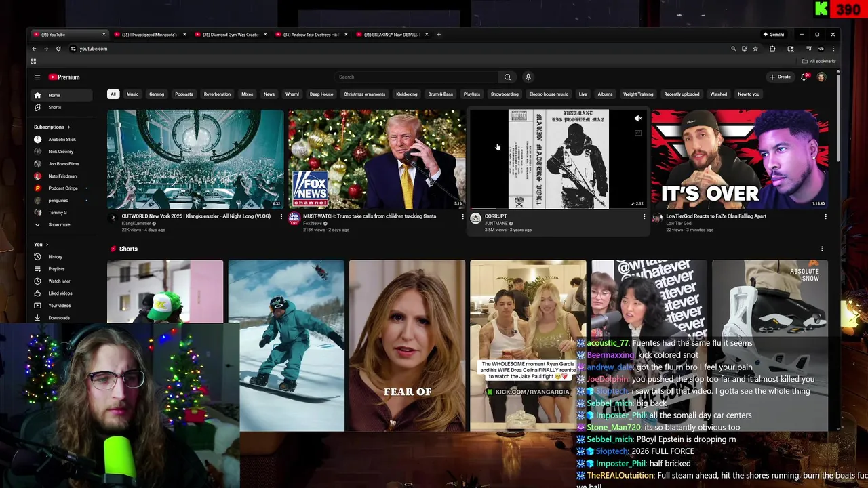Image resolution: width=868 pixels, height=488 pixels.
Task: Open the Low Tier God channel link
Action: 679,224
